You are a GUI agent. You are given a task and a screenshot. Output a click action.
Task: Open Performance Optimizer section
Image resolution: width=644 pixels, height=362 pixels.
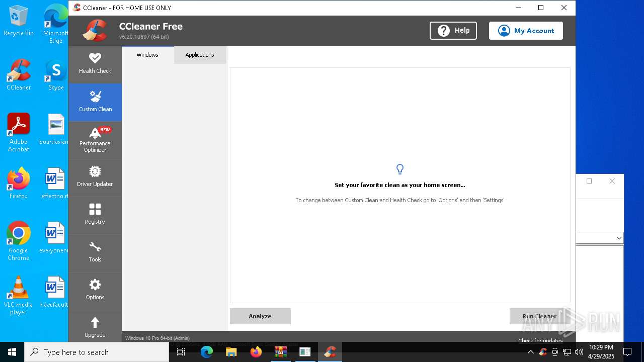pos(95,140)
